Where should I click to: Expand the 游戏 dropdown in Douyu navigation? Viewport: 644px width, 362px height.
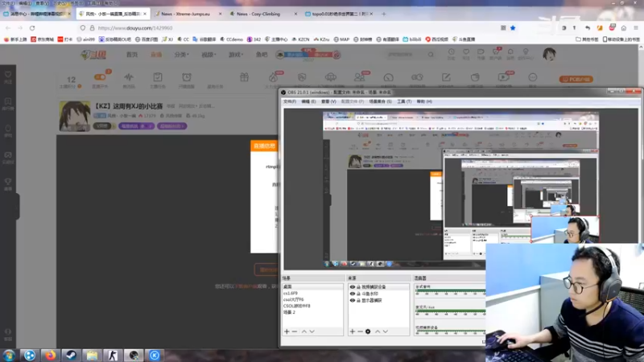pyautogui.click(x=236, y=55)
